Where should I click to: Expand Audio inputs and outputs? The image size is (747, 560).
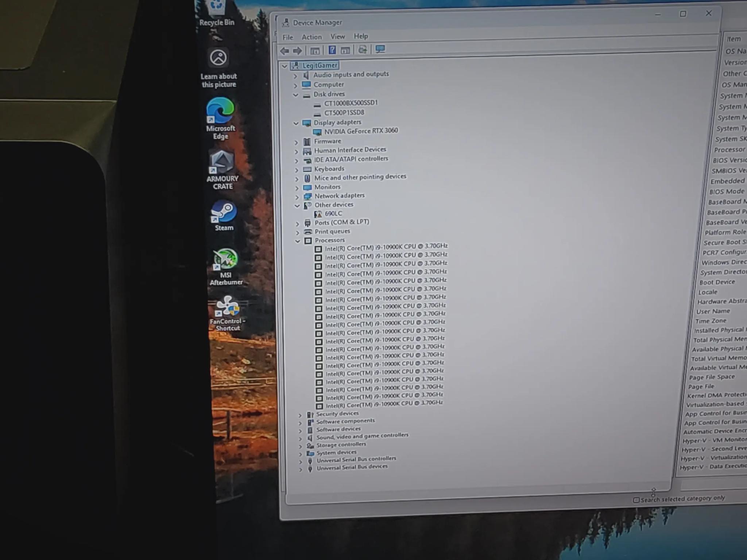[x=295, y=76]
